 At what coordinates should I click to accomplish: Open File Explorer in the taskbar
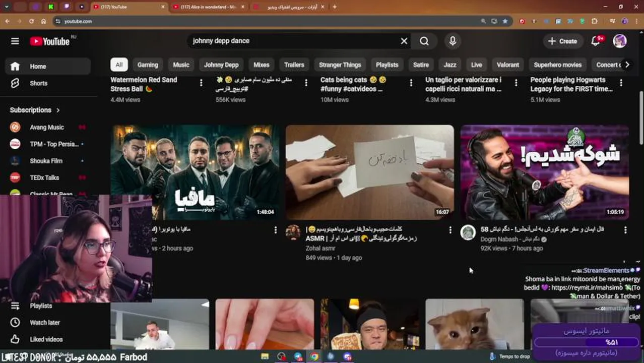point(265,356)
